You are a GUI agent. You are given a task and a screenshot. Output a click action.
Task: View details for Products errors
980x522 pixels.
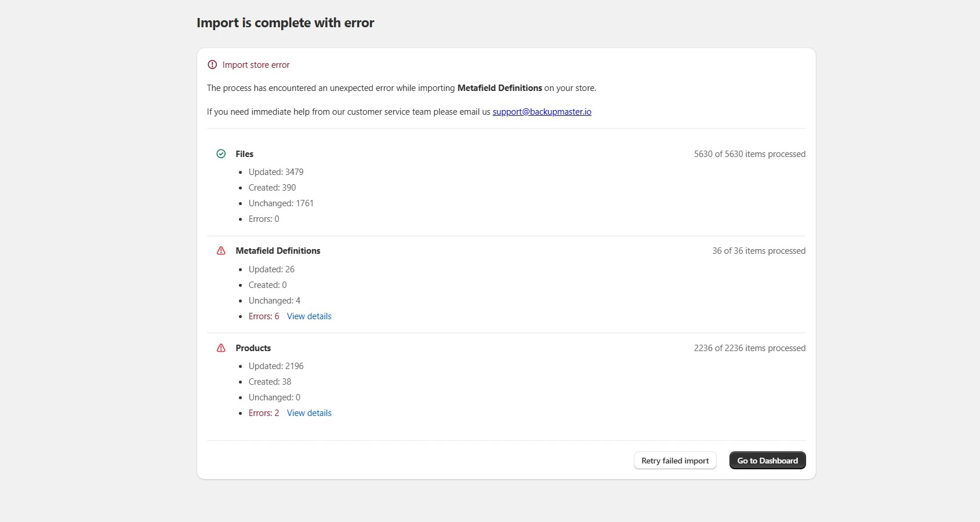309,413
